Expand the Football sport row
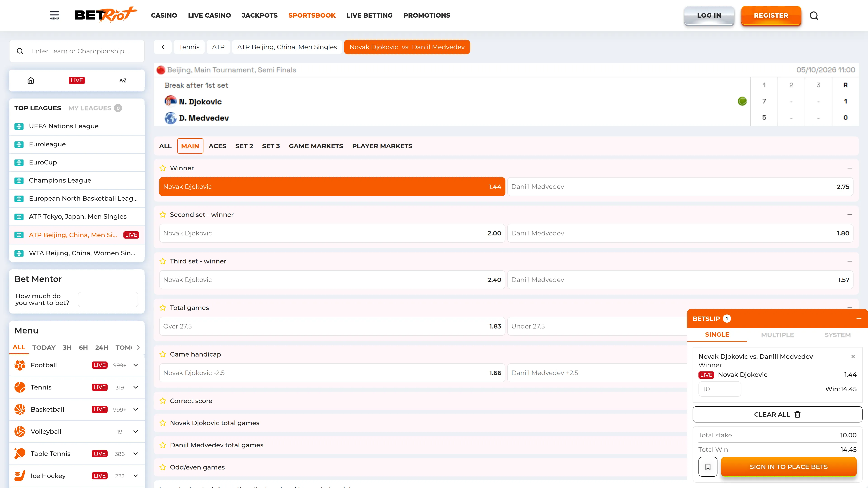Screen dimensions: 868x488 [136, 365]
